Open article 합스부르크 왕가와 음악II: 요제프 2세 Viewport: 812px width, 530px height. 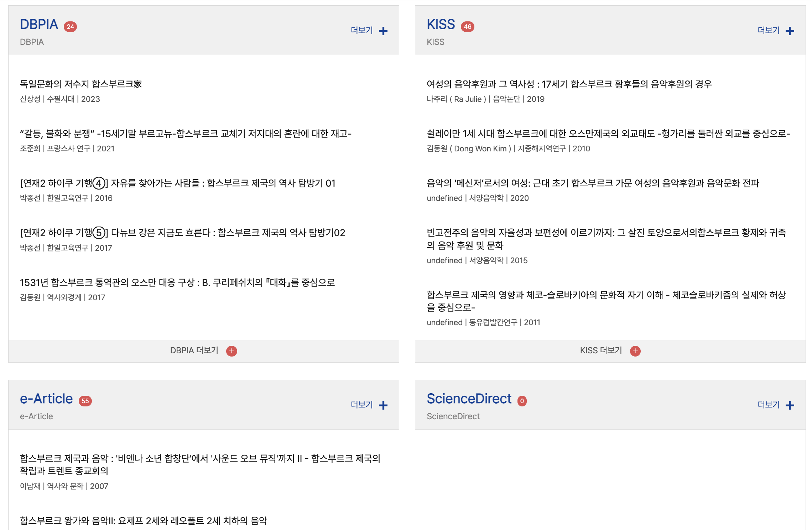point(144,521)
